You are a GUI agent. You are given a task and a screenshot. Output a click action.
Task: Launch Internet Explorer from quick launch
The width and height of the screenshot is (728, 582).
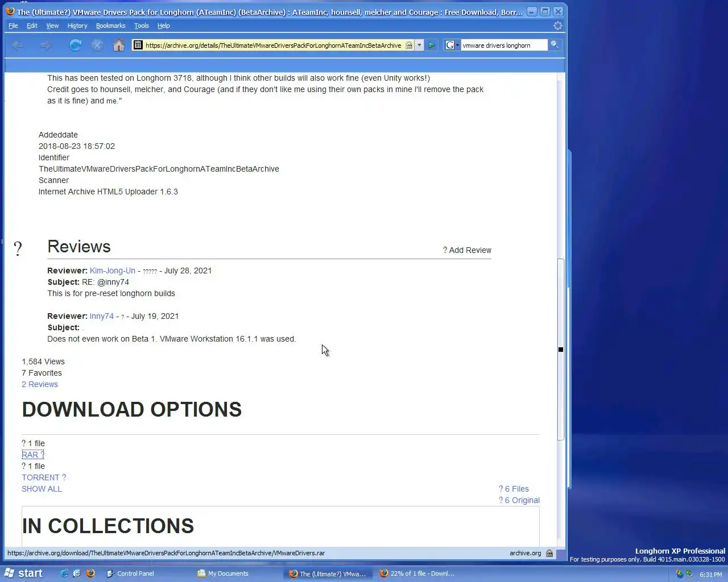[x=64, y=573]
